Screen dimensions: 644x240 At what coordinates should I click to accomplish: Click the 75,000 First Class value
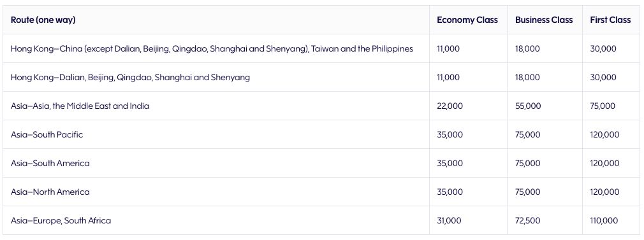click(603, 106)
